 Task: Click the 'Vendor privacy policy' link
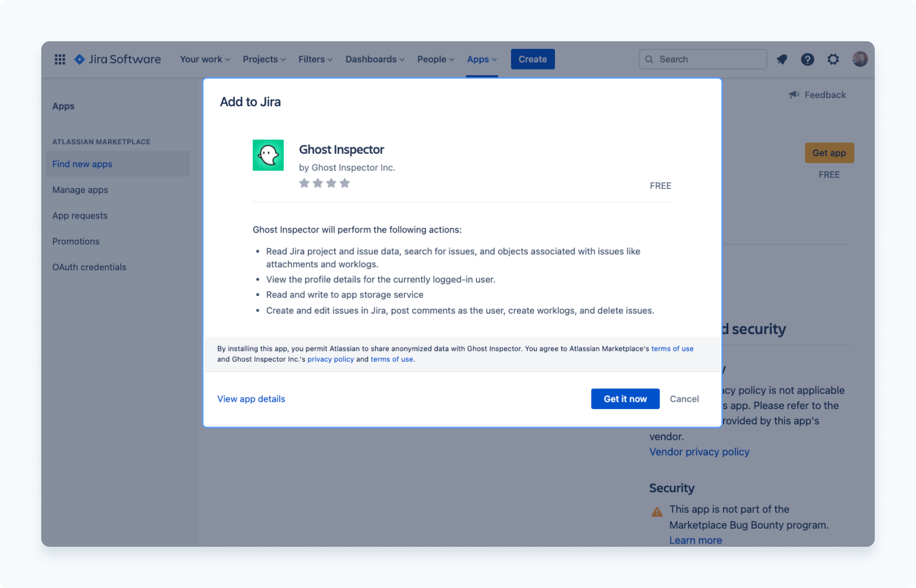click(x=699, y=452)
